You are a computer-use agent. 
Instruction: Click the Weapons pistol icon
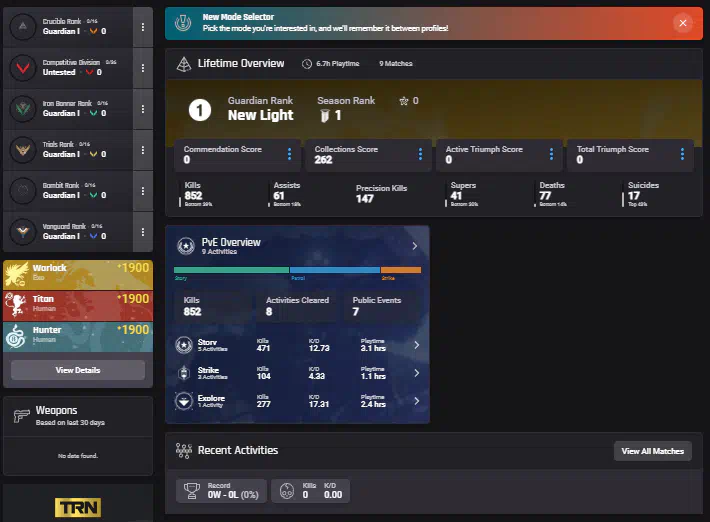tap(21, 416)
